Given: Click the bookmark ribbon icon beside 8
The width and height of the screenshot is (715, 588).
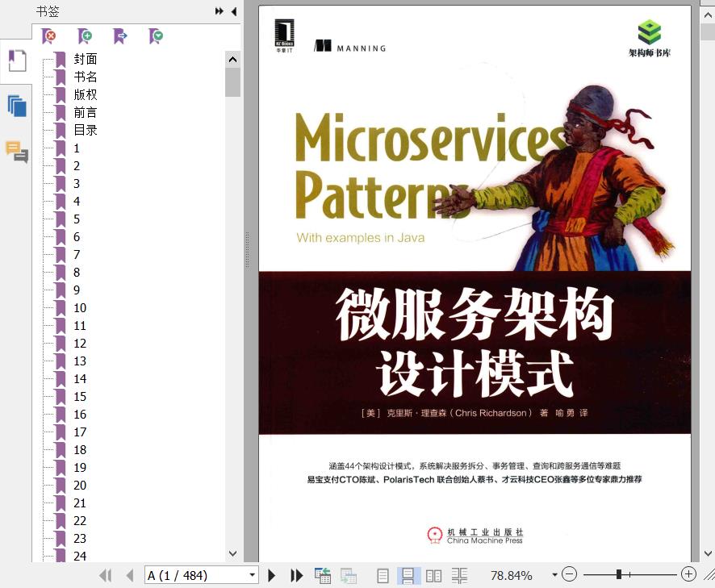Looking at the screenshot, I should point(61,273).
